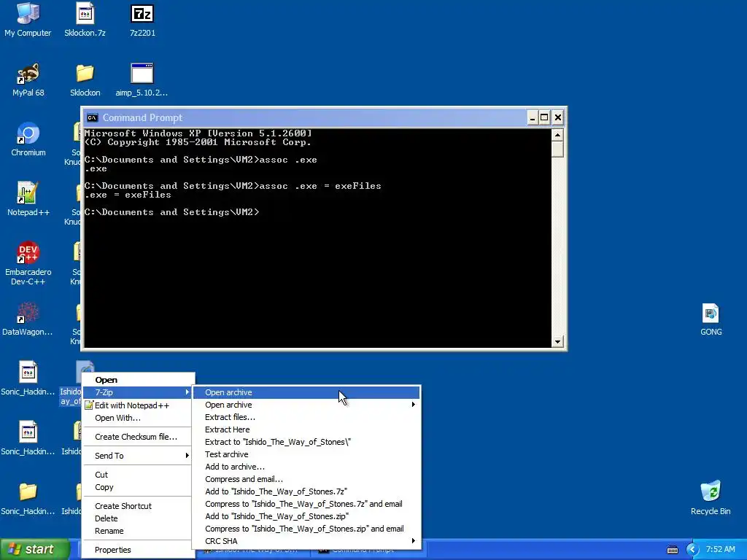This screenshot has height=560, width=747.
Task: Expand the CRC SHA submenu
Action: click(x=306, y=541)
